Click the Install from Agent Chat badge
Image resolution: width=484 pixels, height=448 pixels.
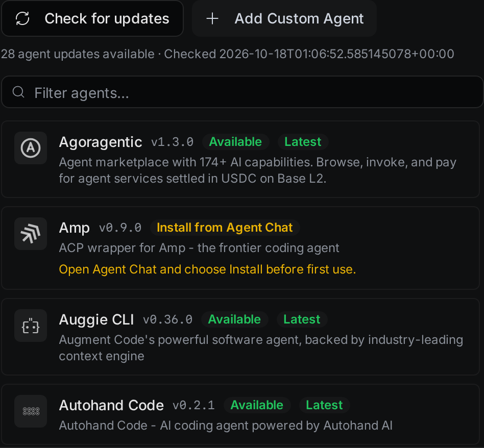point(225,228)
